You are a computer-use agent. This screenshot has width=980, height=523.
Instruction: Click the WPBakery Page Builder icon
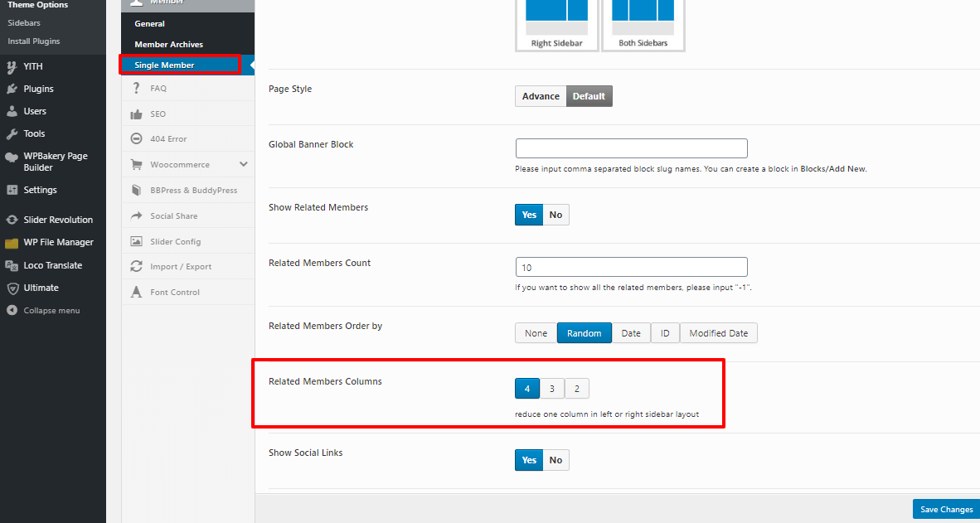coord(12,157)
